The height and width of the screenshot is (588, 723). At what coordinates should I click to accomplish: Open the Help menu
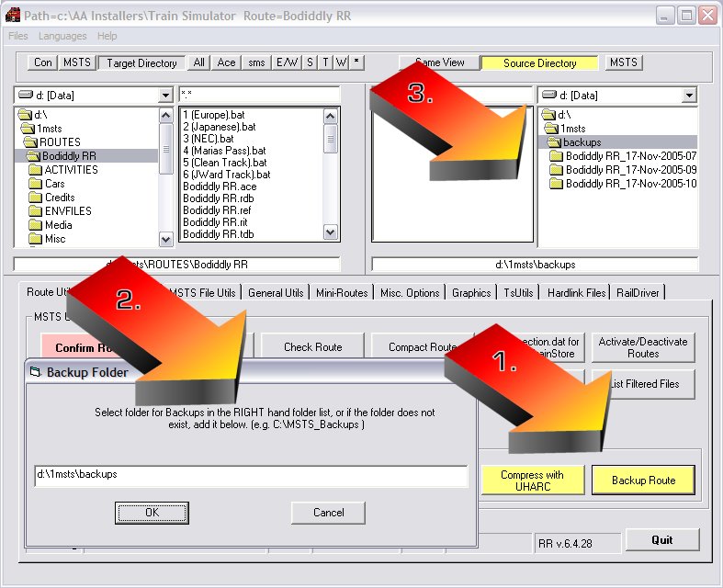pos(107,36)
